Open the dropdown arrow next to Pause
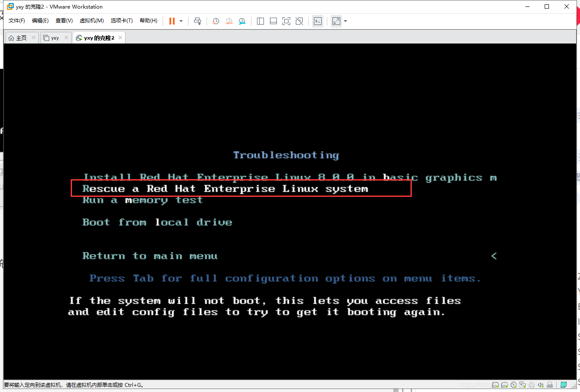Viewport: 580px width, 392px height. (x=181, y=21)
